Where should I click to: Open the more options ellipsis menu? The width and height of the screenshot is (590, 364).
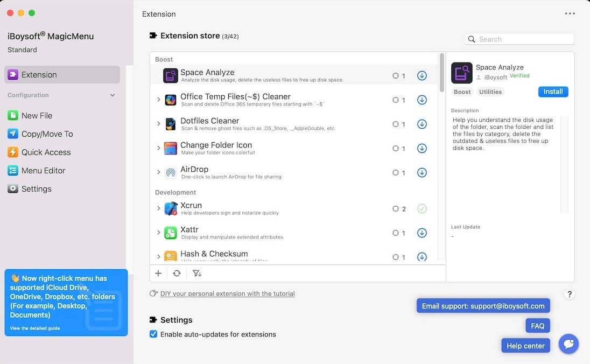[x=570, y=13]
